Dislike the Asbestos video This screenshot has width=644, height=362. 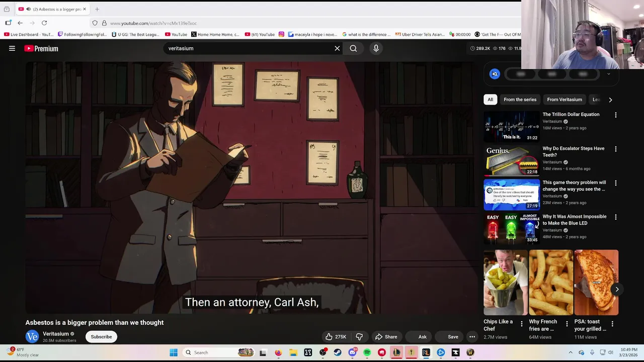tap(359, 337)
